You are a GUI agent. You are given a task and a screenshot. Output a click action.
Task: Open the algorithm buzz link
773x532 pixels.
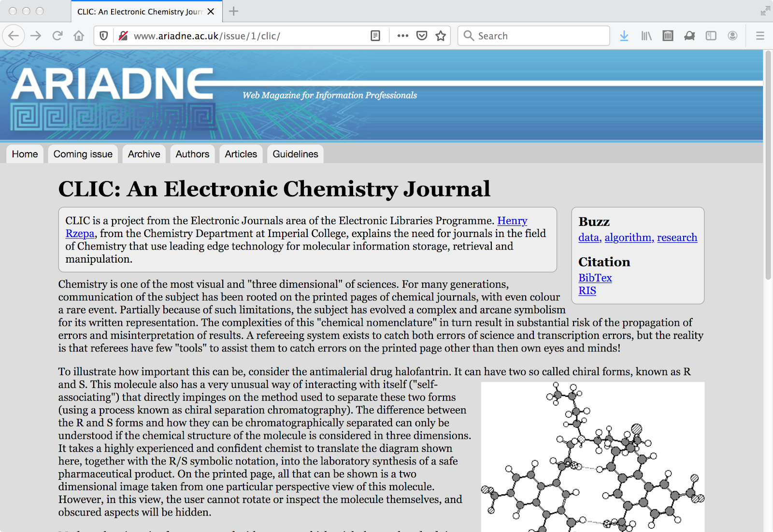(x=629, y=238)
